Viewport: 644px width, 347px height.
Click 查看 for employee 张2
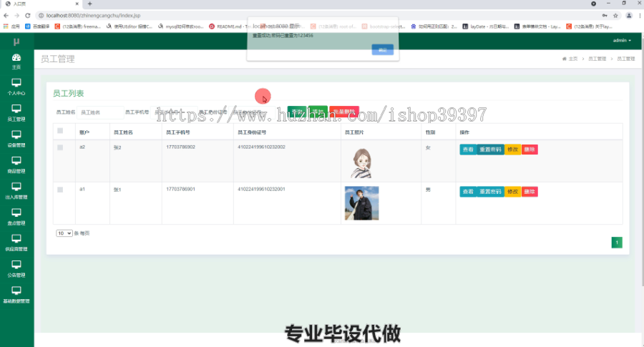(468, 150)
